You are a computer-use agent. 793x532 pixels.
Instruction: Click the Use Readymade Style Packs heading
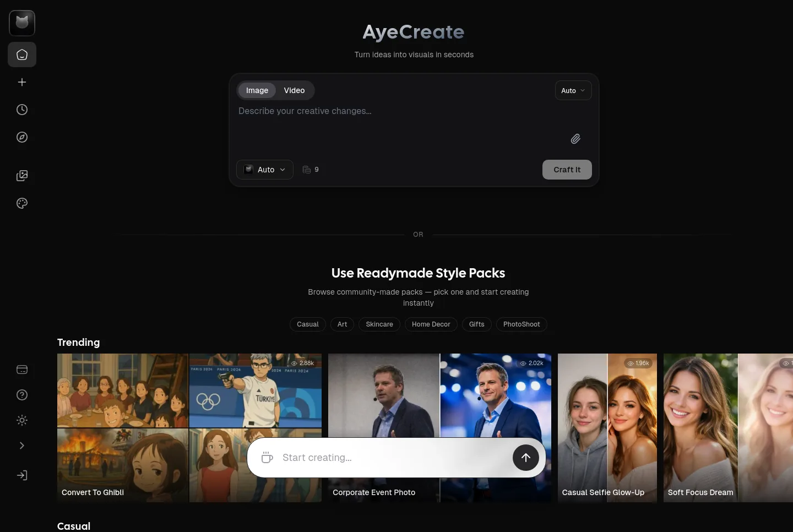pyautogui.click(x=419, y=273)
